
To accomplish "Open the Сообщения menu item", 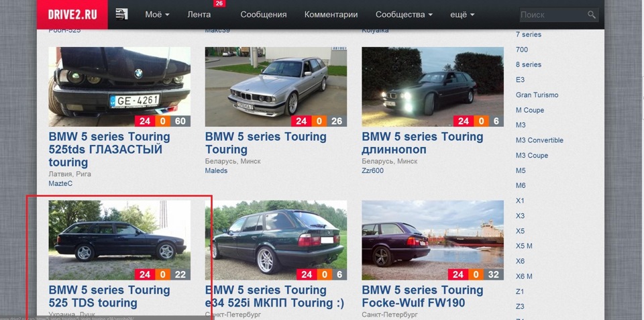I will (264, 15).
